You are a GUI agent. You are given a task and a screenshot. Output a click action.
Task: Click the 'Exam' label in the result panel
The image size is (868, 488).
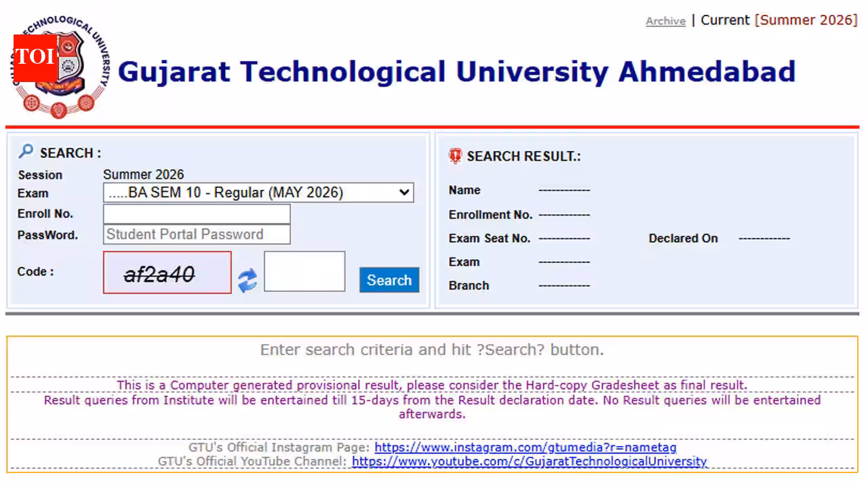(x=464, y=262)
